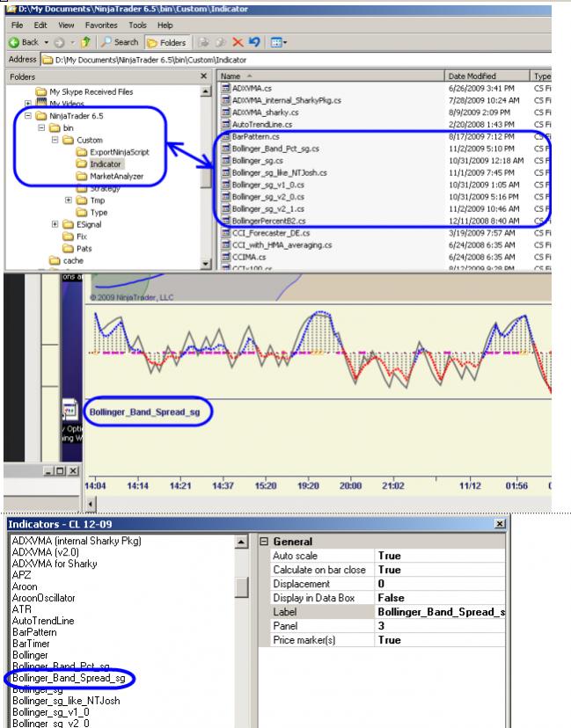Open the Tools menu

pos(137,25)
